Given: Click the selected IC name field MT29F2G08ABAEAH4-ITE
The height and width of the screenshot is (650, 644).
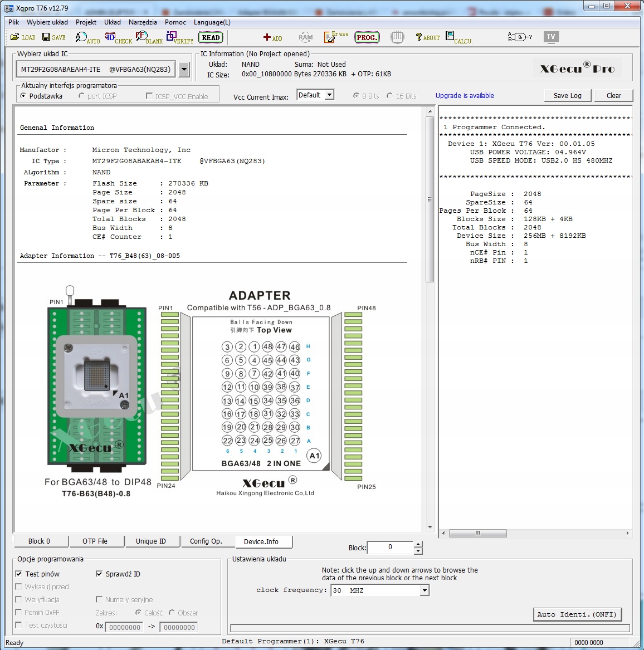Looking at the screenshot, I should click(96, 70).
